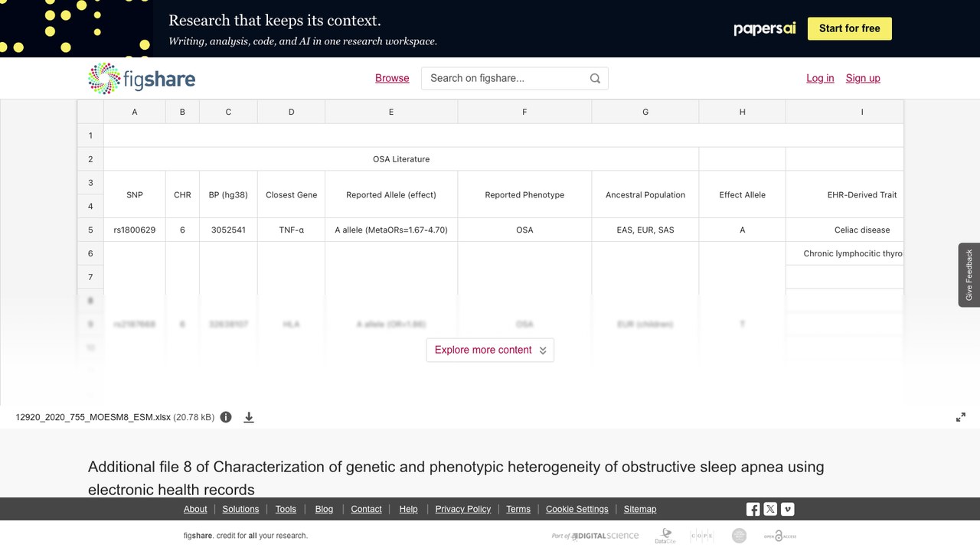980x551 pixels.
Task: Select column A header
Action: 135,112
